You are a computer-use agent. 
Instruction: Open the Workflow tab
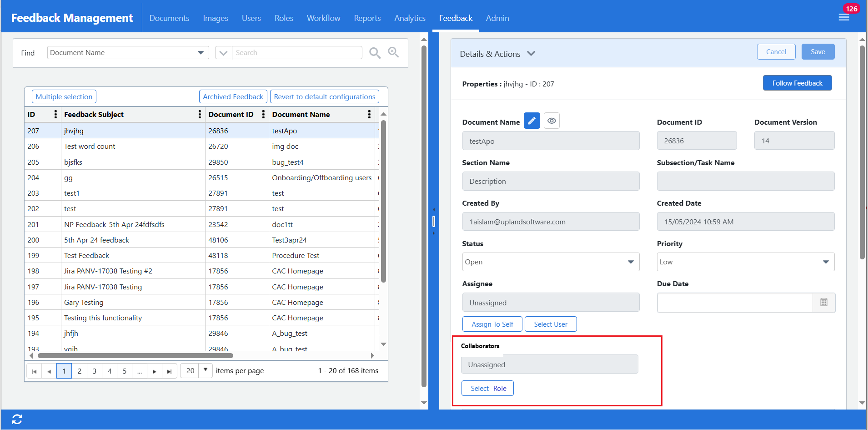[x=323, y=18]
